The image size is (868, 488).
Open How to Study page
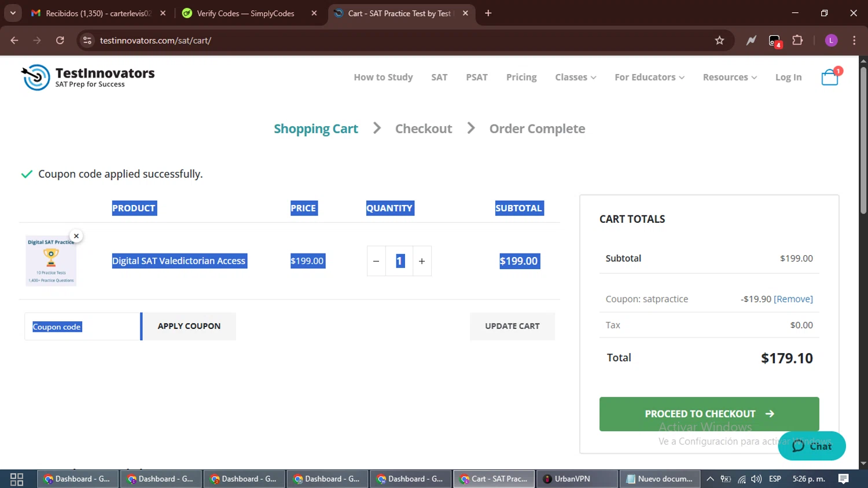pyautogui.click(x=383, y=78)
